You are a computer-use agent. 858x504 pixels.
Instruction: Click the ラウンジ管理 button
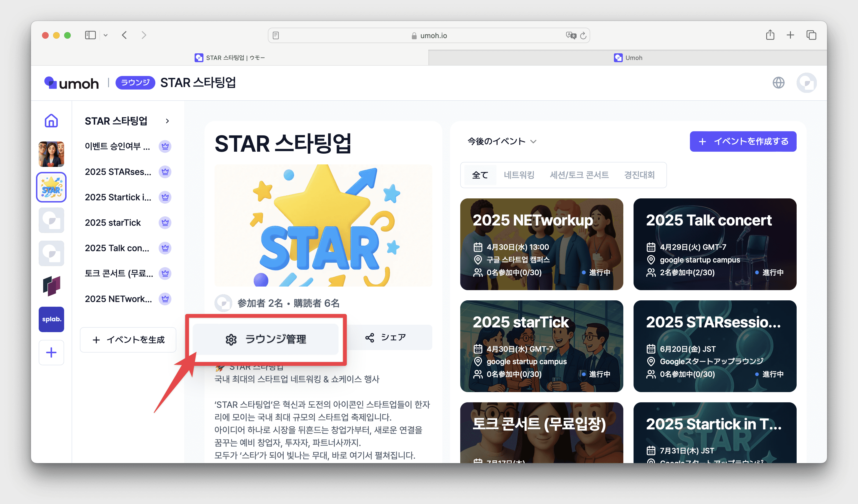click(x=266, y=339)
